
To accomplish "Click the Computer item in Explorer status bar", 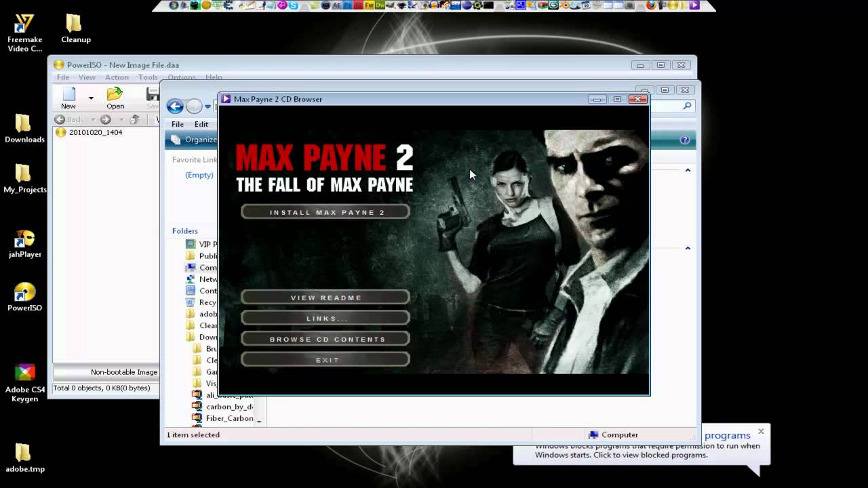I will 613,435.
